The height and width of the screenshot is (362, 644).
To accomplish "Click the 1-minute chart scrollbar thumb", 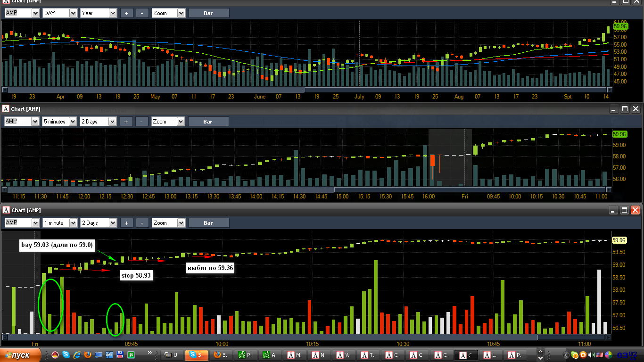I will pyautogui.click(x=571, y=337).
